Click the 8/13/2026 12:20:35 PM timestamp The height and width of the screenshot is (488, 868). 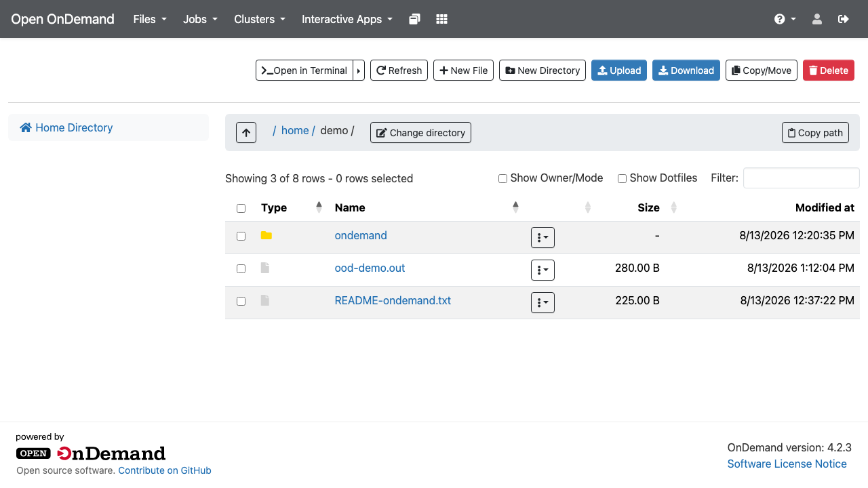pyautogui.click(x=797, y=236)
